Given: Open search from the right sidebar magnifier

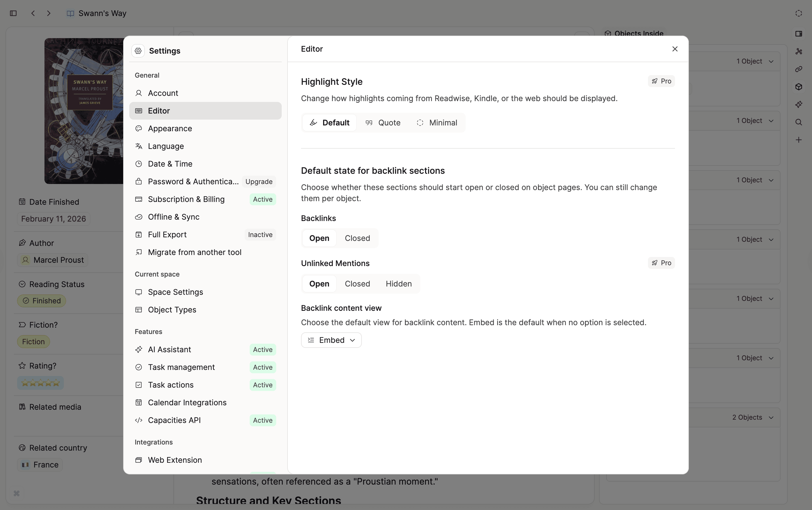Looking at the screenshot, I should coord(798,122).
